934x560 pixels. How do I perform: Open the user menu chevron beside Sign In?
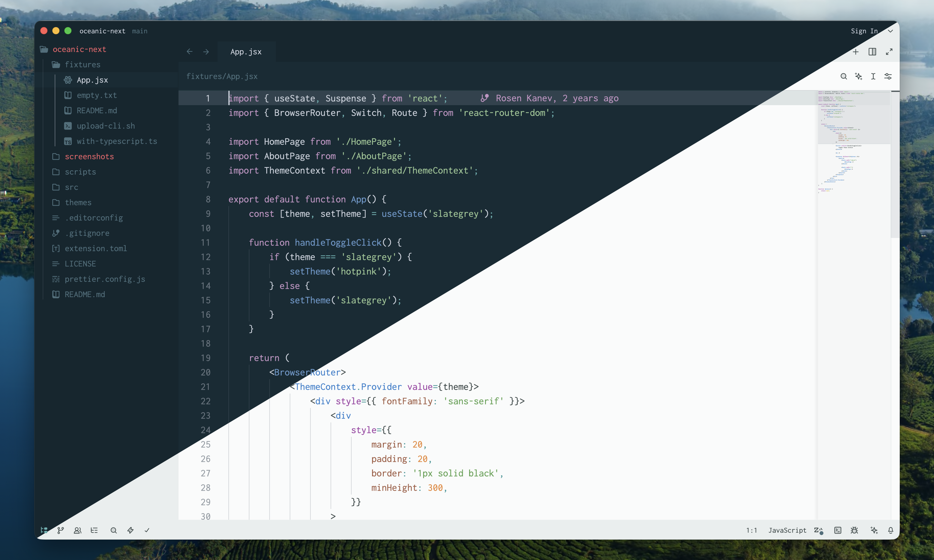(890, 31)
